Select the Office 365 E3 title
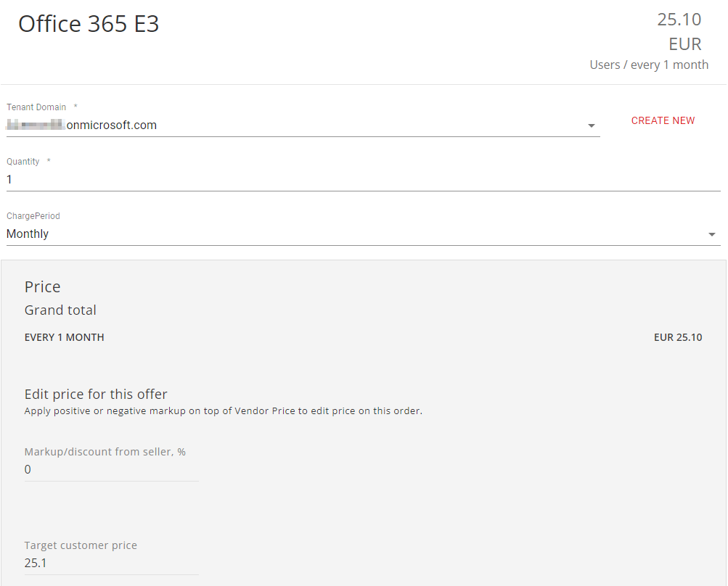This screenshot has width=728, height=586. pyautogui.click(x=89, y=24)
